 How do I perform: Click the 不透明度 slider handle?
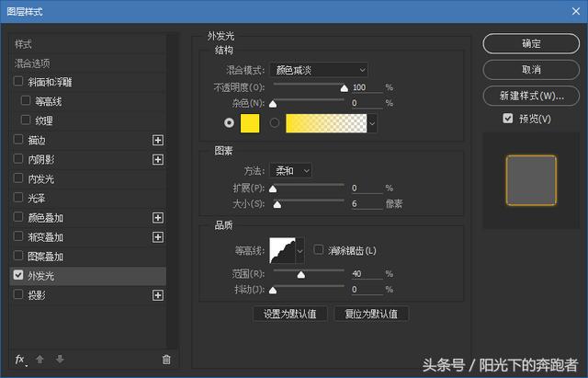coord(344,88)
